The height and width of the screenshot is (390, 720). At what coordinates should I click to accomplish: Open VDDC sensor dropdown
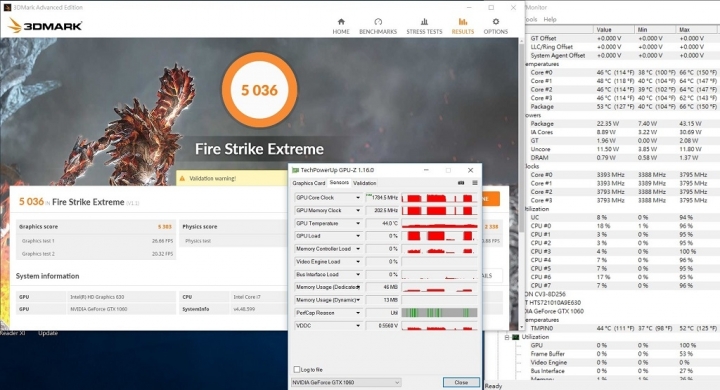pyautogui.click(x=358, y=326)
